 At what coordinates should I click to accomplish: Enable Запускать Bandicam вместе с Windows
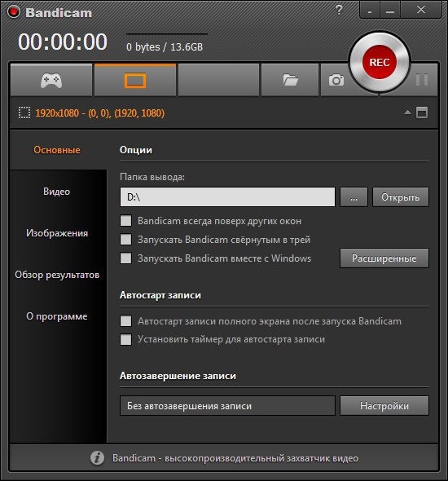pos(125,258)
